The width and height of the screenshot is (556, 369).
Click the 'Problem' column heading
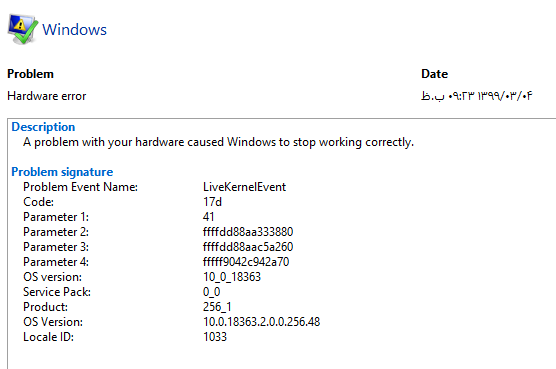tap(30, 74)
